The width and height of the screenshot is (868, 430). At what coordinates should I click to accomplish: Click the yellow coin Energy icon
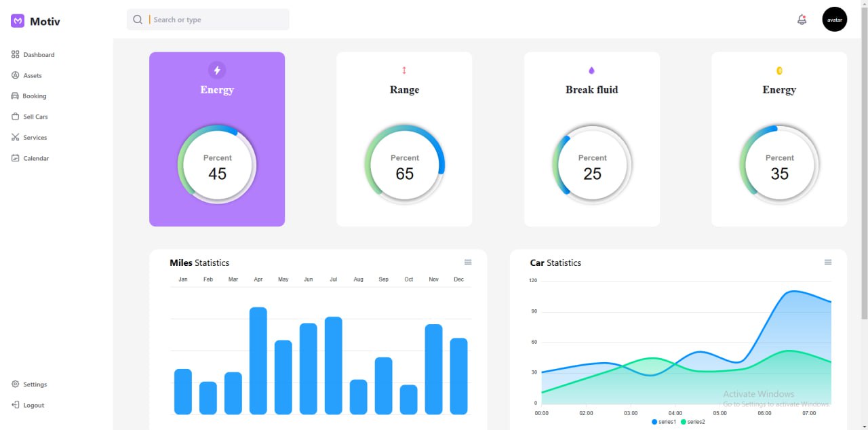point(779,71)
